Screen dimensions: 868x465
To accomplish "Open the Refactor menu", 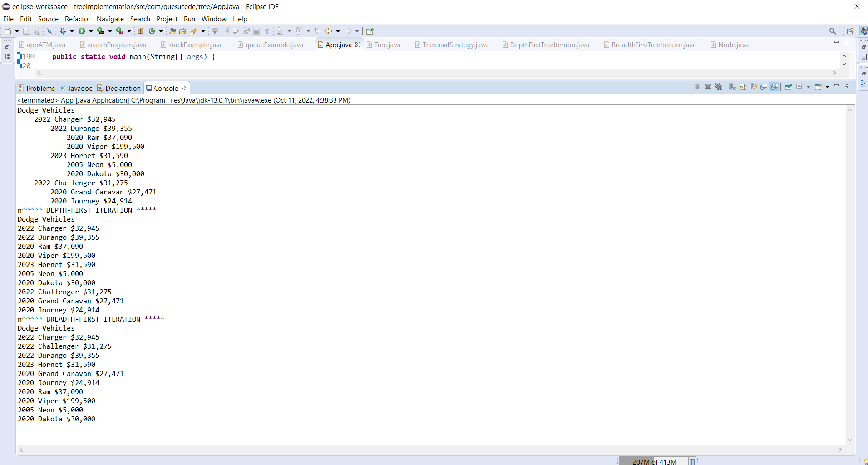I will 77,19.
